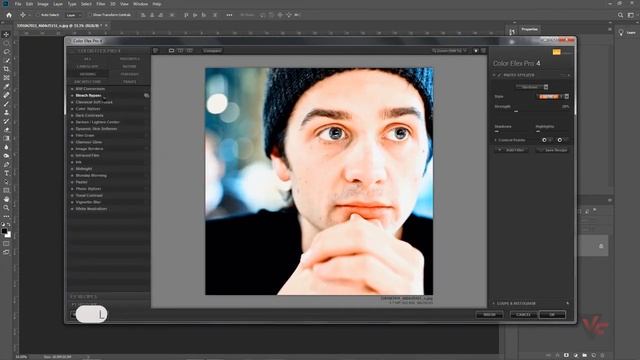
Task: Expand the Control Points section
Action: (496, 140)
